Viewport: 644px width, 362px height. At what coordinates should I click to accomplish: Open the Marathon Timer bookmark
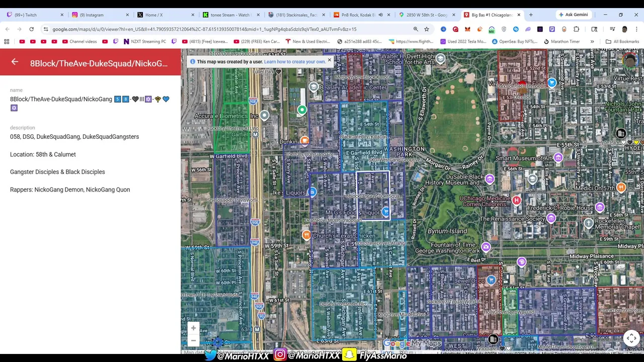coord(562,41)
